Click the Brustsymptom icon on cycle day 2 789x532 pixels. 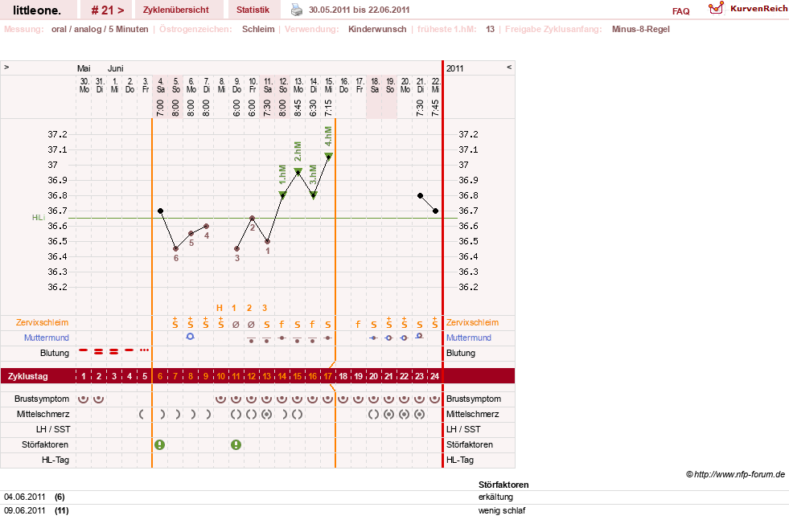[x=99, y=399]
